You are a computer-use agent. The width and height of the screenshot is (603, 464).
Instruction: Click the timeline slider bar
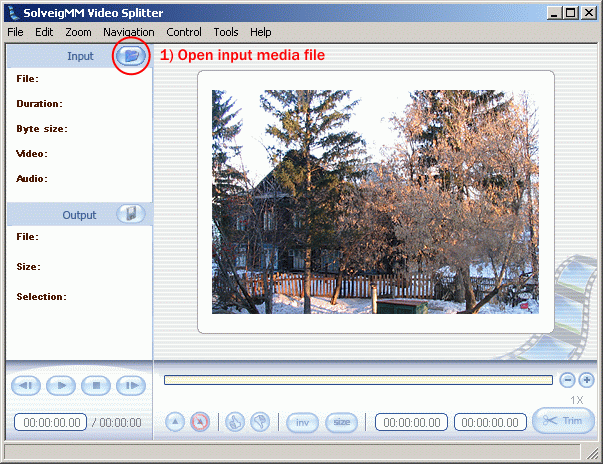point(358,380)
